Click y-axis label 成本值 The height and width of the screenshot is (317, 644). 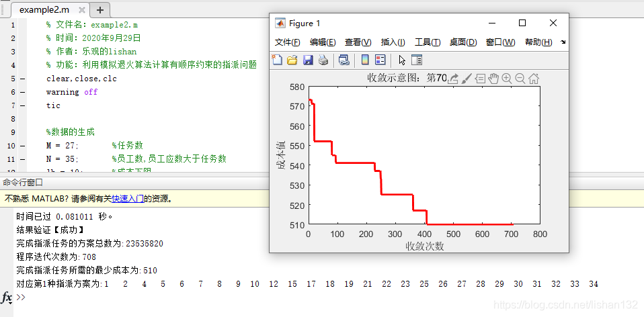(282, 155)
